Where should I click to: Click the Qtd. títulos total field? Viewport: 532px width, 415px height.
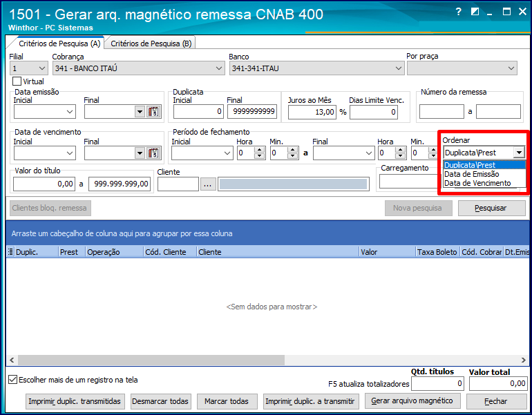pyautogui.click(x=437, y=384)
